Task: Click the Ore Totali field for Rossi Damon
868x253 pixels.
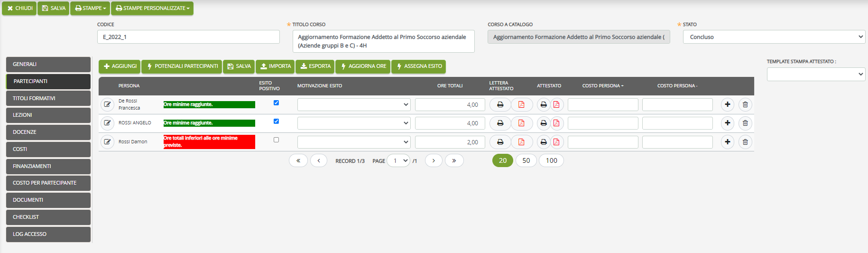Action: 450,142
